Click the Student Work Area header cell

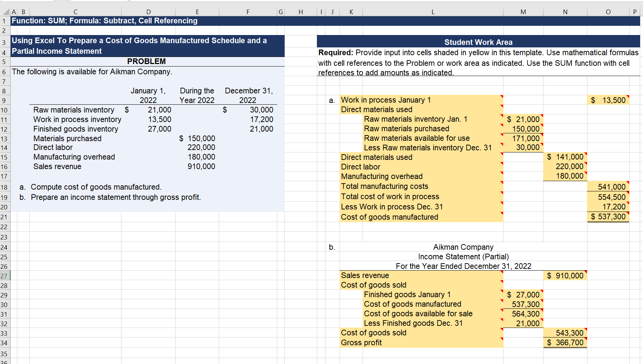click(478, 42)
